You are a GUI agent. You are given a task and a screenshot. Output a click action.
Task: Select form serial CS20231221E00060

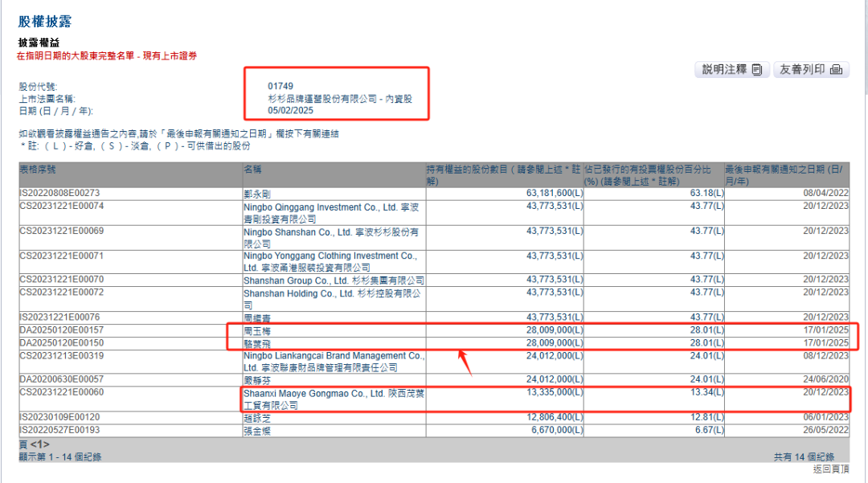tap(61, 392)
